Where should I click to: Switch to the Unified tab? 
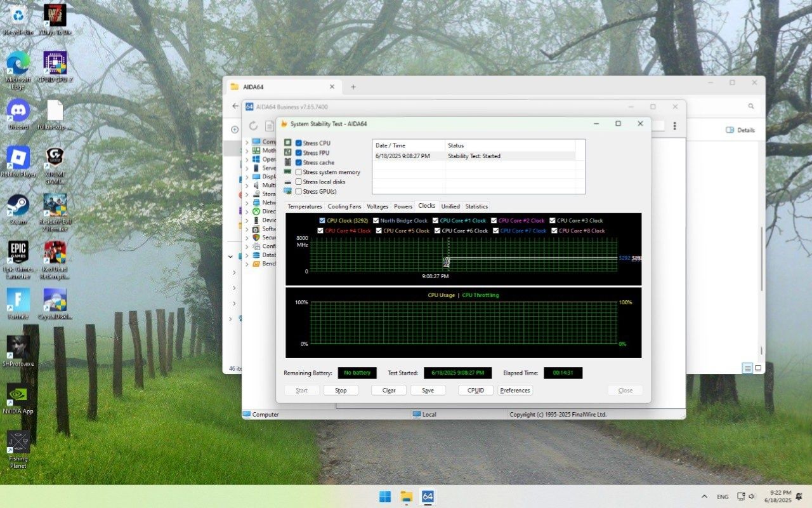(450, 206)
